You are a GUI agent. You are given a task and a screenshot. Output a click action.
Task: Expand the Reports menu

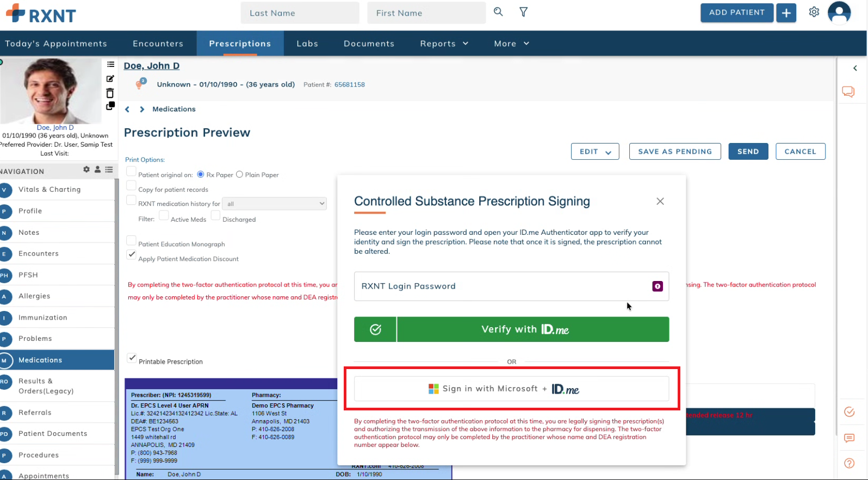[444, 43]
